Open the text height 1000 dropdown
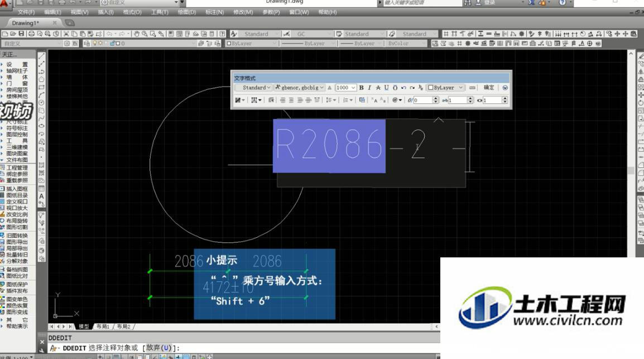The width and height of the screenshot is (644, 359). pyautogui.click(x=345, y=88)
